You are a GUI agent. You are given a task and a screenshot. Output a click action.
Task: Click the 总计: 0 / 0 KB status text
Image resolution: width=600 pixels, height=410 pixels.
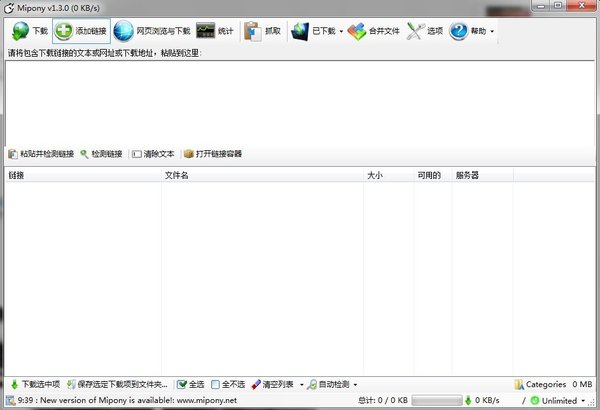(x=383, y=400)
